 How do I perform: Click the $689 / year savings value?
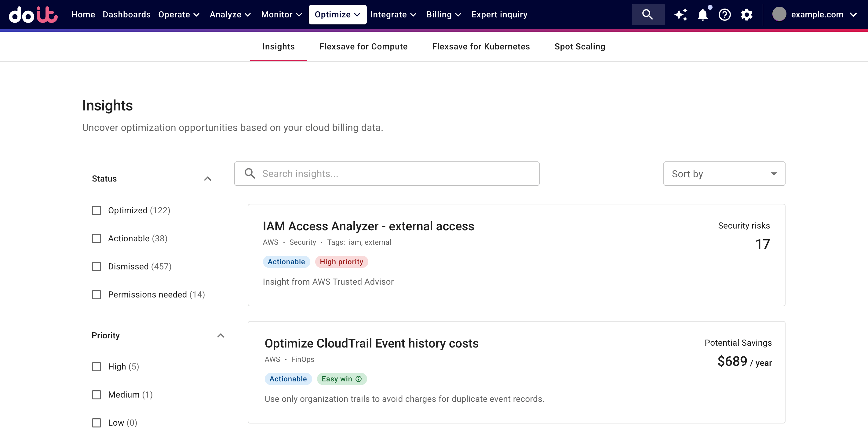744,362
